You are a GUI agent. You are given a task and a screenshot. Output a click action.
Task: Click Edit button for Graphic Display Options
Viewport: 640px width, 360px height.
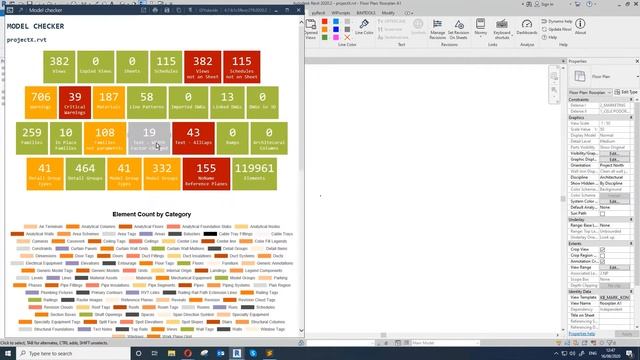(614, 160)
